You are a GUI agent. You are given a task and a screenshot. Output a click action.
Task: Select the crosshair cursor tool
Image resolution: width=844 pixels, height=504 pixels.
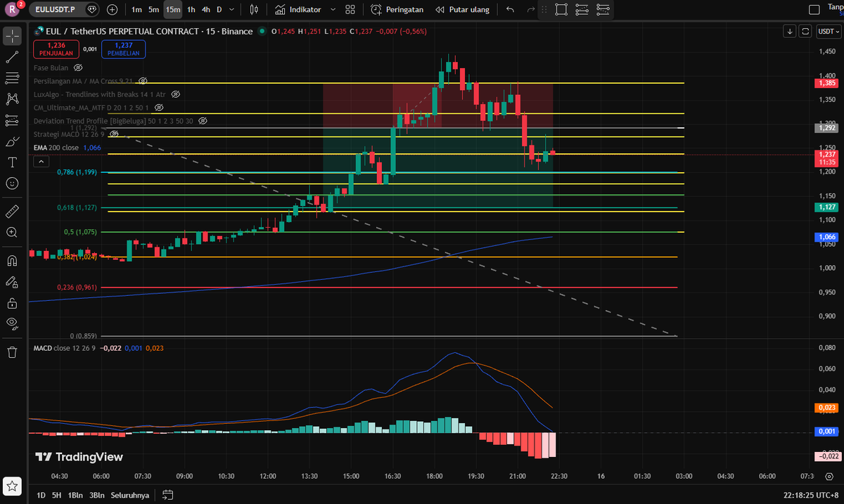pyautogui.click(x=12, y=36)
